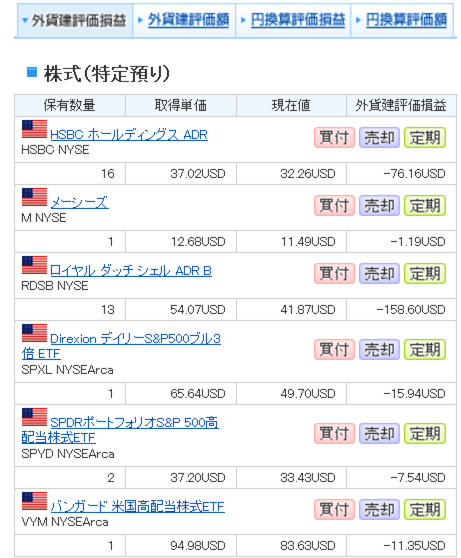This screenshot has width=461, height=558.
Task: Click 買付 button for SPYD ETF
Action: click(334, 433)
